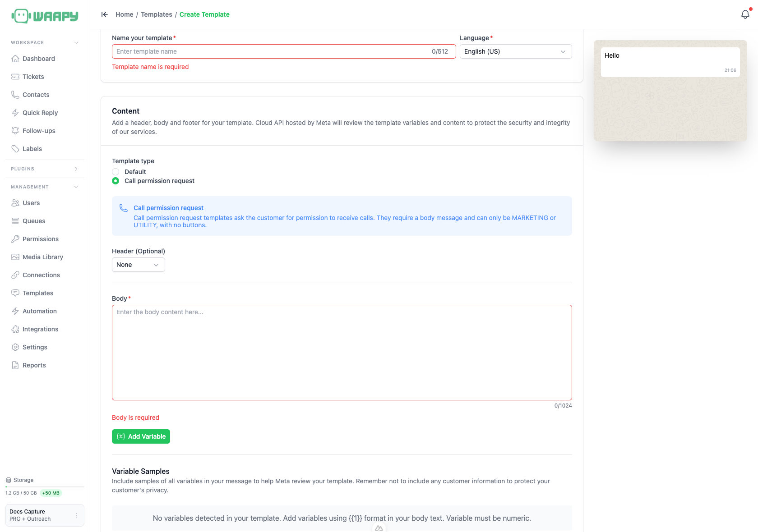Collapse the Workspace section

76,43
